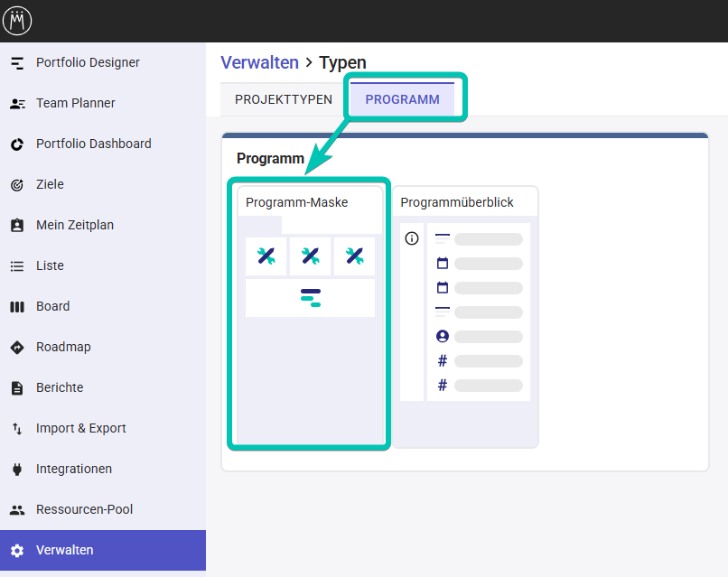Viewport: 728px width, 577px height.
Task: Click the Integrationen plug icon
Action: [17, 470]
